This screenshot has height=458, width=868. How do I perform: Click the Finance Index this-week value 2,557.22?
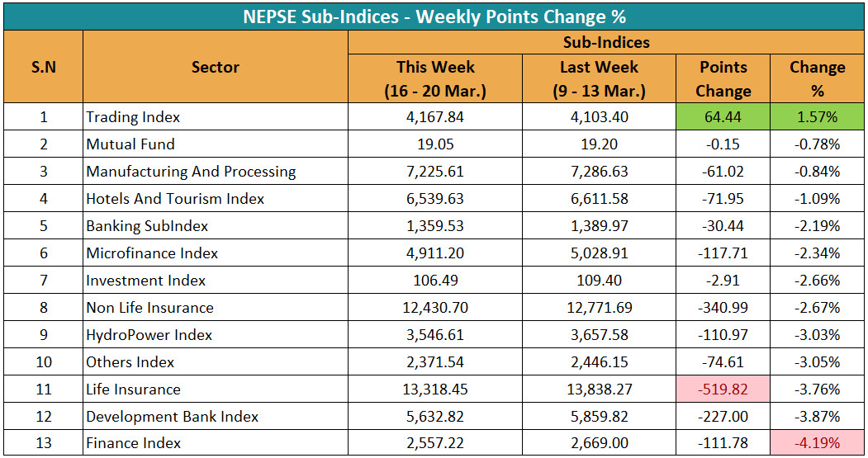point(435,443)
